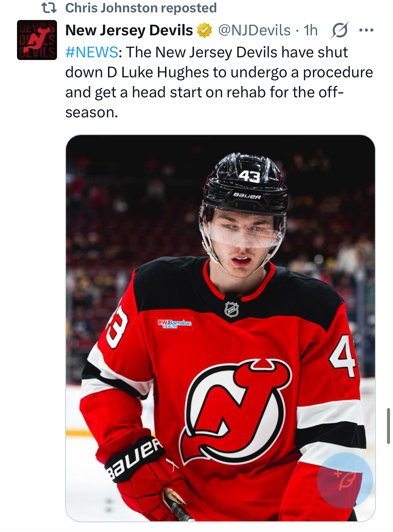Click the RWJBarnabas Health jersey patch
The height and width of the screenshot is (532, 393).
tap(175, 323)
